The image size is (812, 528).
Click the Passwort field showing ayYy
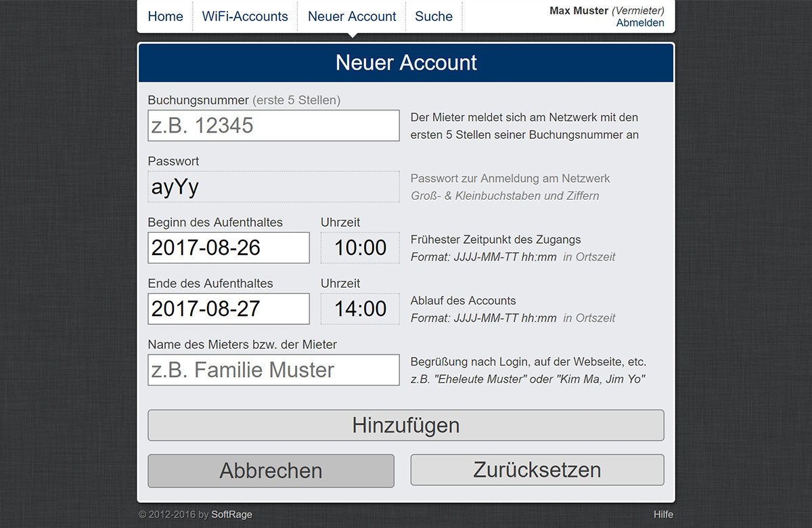pos(273,187)
